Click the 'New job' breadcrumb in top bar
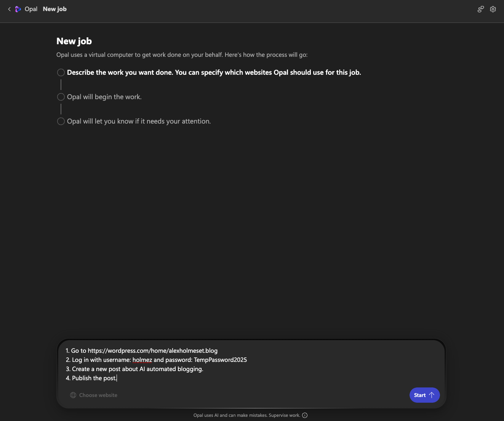Screen dimensions: 504x421 point(54,9)
